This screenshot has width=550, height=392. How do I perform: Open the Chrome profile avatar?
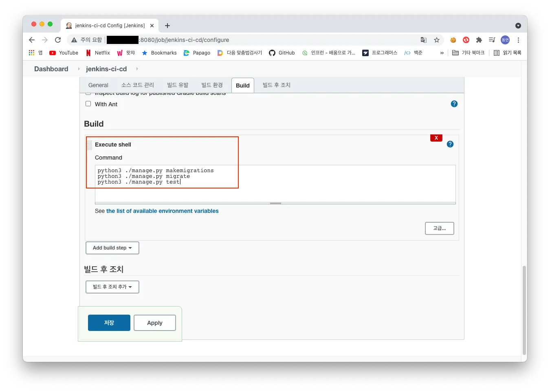pos(505,40)
